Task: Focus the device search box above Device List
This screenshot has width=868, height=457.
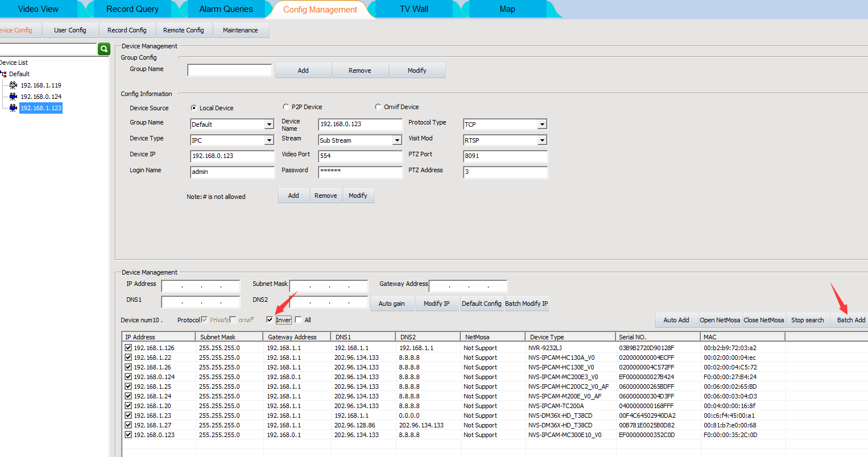Action: coord(48,49)
